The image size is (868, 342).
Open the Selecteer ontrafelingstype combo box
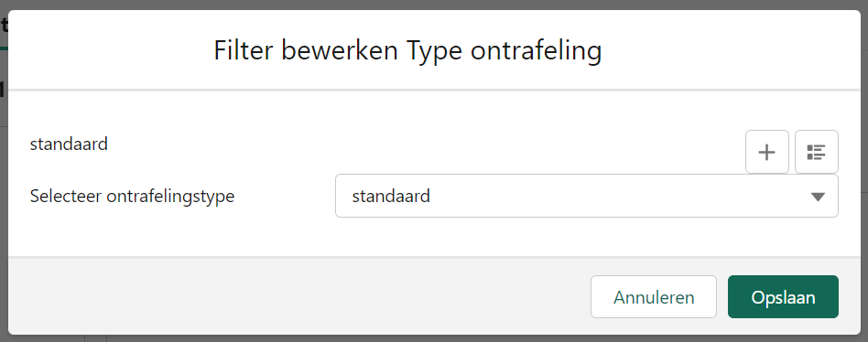[x=586, y=196]
